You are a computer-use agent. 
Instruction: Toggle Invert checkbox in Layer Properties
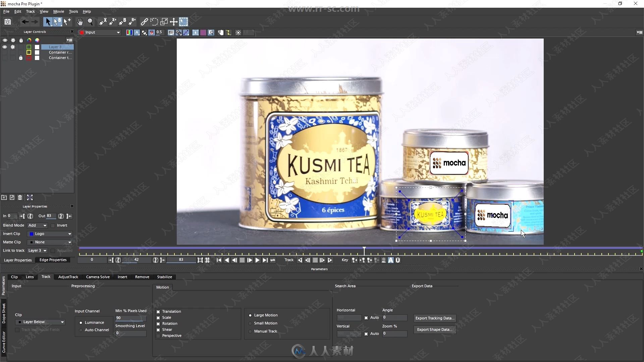pyautogui.click(x=52, y=226)
